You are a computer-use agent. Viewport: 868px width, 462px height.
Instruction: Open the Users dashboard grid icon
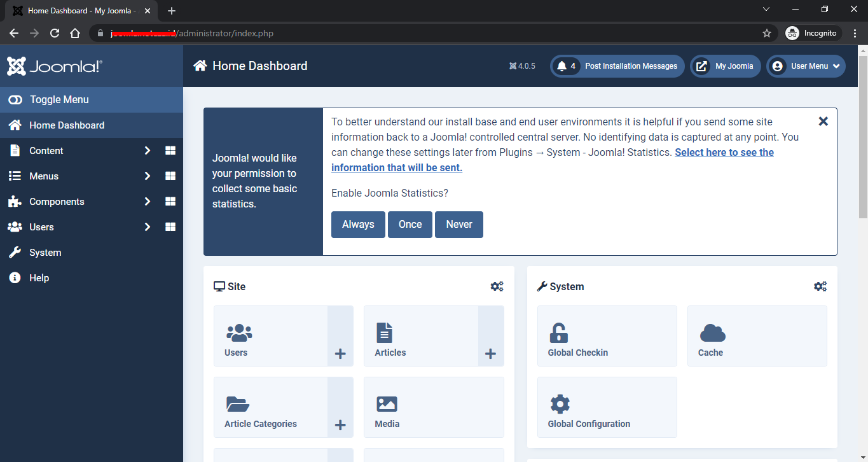point(170,227)
